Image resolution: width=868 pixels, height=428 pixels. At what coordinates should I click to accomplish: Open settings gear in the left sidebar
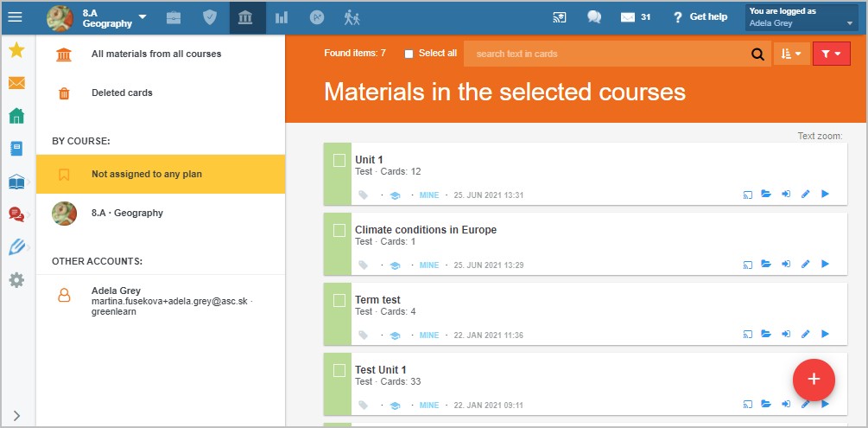pos(16,280)
